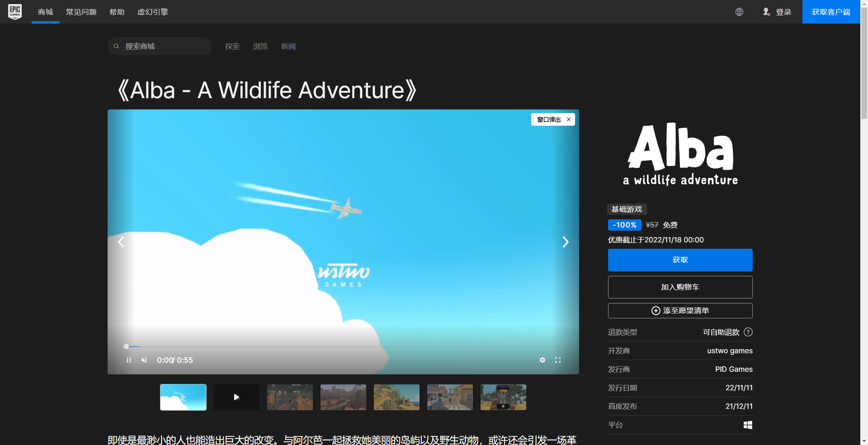Viewport: 868px width, 445px height.
Task: Add the game via 加入购物车
Action: click(680, 287)
